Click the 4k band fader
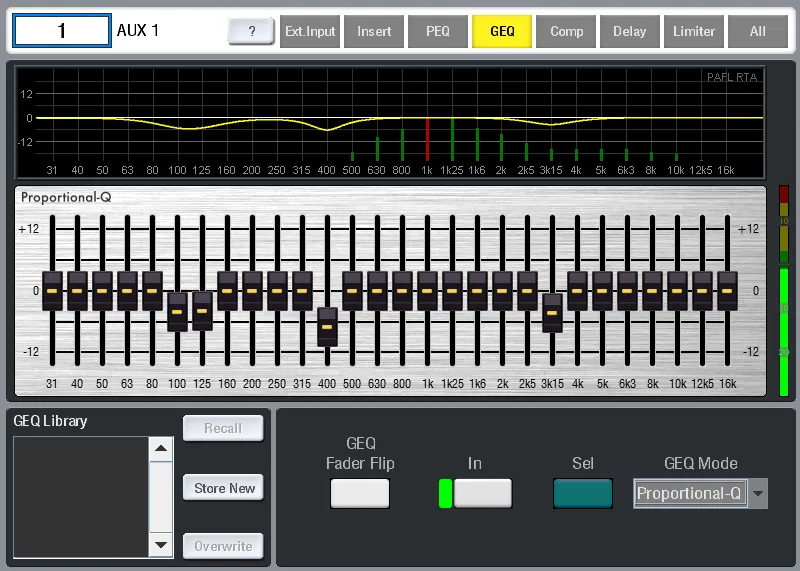Image resolution: width=800 pixels, height=571 pixels. coord(577,291)
